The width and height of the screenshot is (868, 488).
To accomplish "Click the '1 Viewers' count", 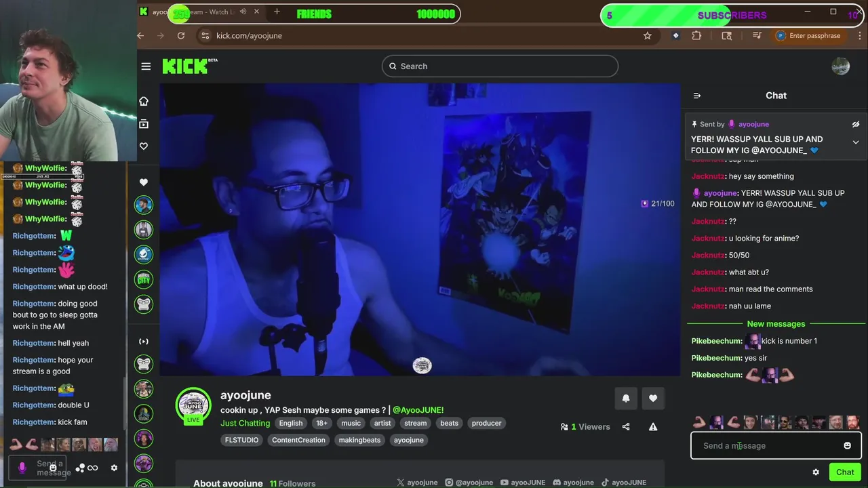I will tap(585, 427).
